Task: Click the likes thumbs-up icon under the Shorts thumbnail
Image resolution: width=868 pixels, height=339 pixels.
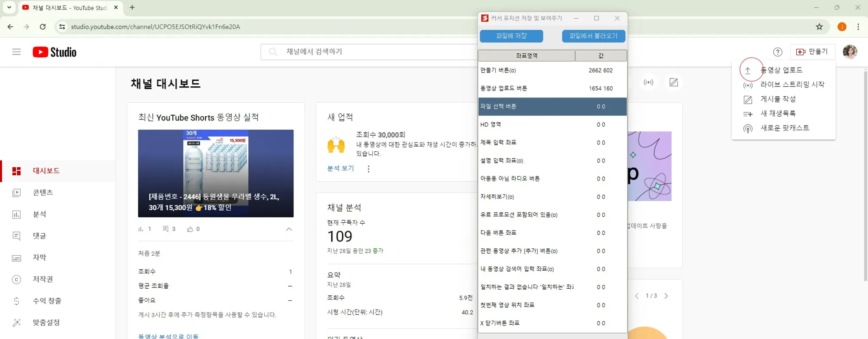Action: 190,229
